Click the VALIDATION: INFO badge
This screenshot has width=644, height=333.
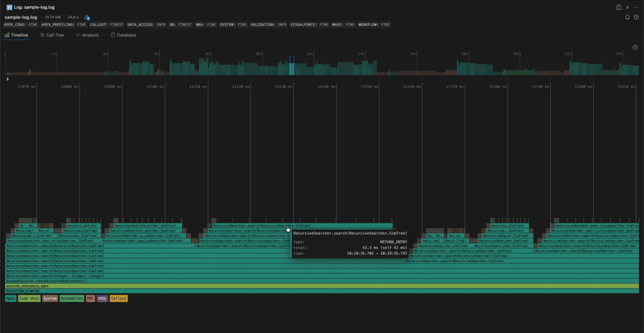pos(268,24)
